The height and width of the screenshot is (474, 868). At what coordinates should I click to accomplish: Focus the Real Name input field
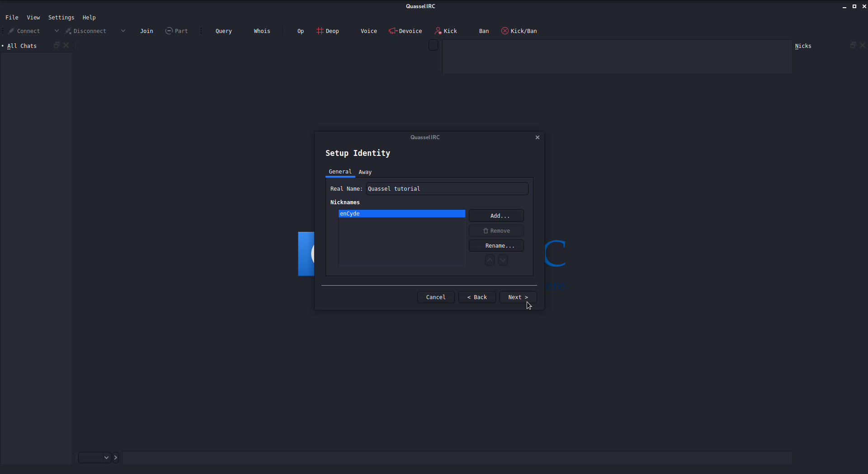447,189
